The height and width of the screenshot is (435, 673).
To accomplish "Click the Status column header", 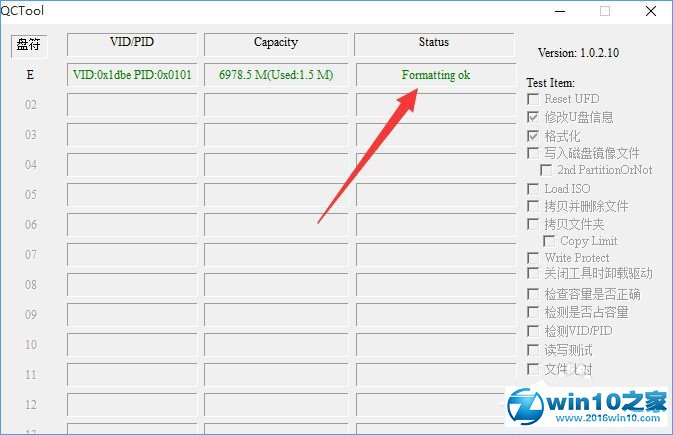I will 434,44.
